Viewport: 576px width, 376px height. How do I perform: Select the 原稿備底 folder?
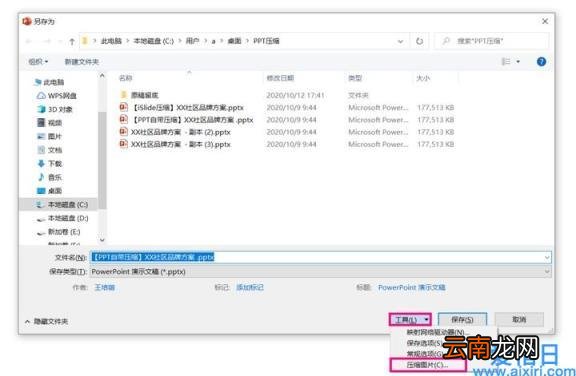pos(139,95)
